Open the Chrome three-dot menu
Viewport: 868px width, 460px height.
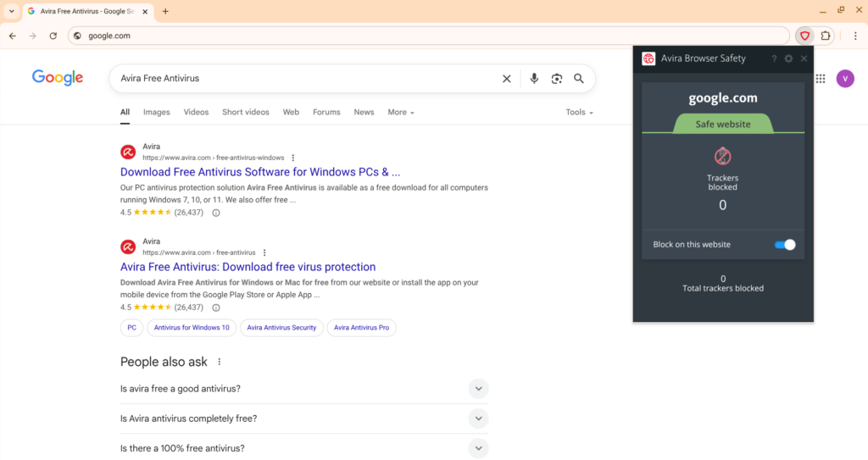pyautogui.click(x=855, y=36)
